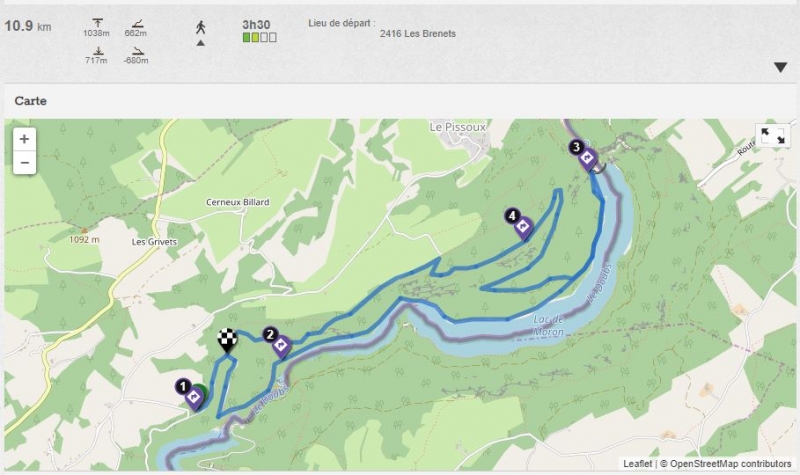Click the minimum altitude 717m icon
Image resolution: width=800 pixels, height=475 pixels.
pos(96,51)
